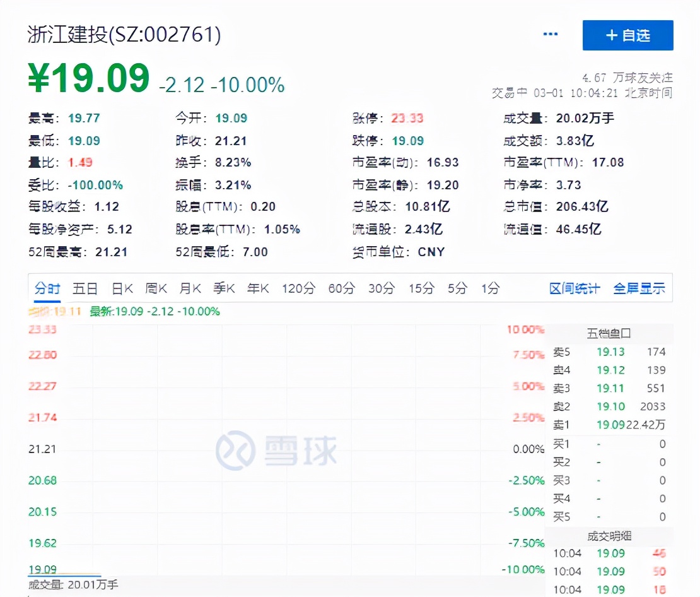Click the 五档盘口 panel header
Viewport: 700px width, 597px height.
point(609,333)
